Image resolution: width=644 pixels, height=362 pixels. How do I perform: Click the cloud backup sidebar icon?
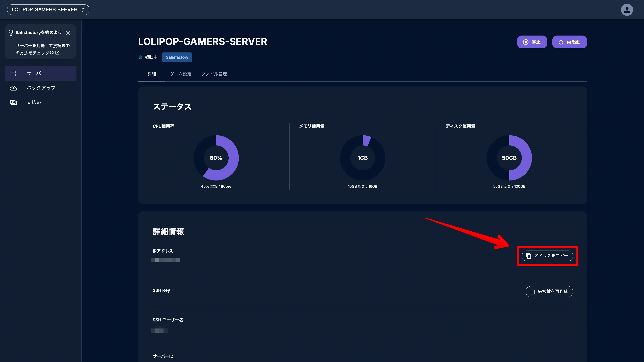13,88
